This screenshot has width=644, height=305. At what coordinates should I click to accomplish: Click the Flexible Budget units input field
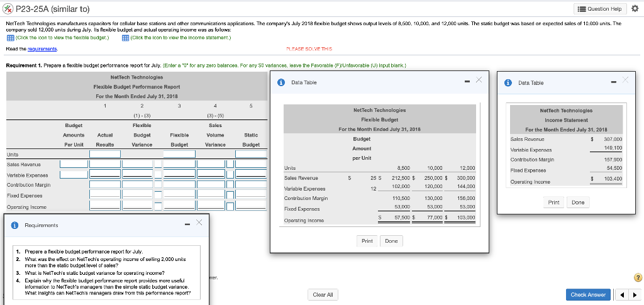(x=179, y=154)
